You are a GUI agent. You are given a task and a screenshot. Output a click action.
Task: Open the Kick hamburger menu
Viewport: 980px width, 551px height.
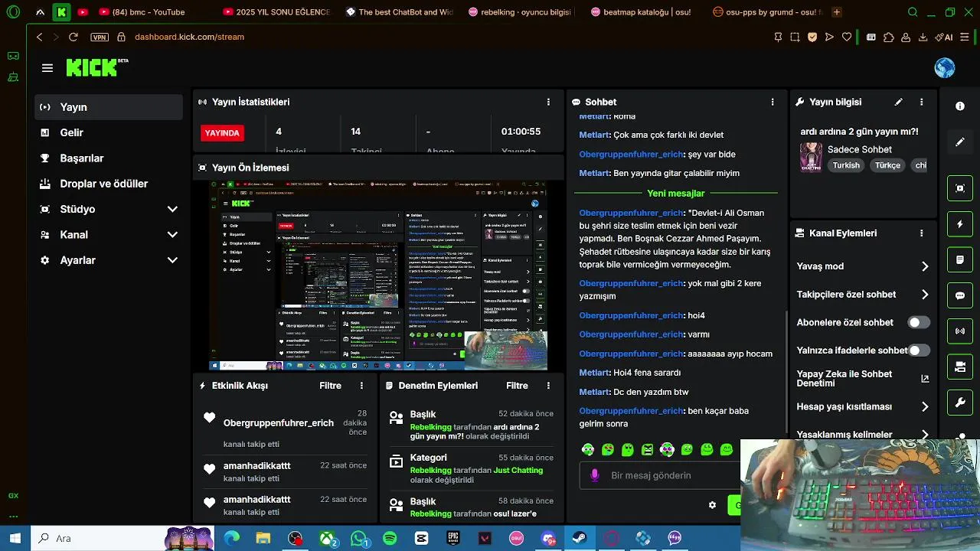pos(47,68)
